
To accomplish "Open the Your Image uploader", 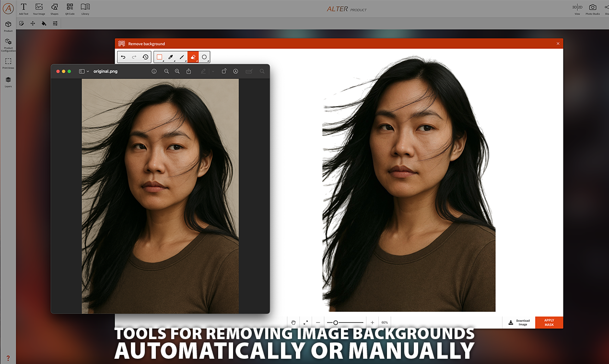I will click(x=39, y=9).
